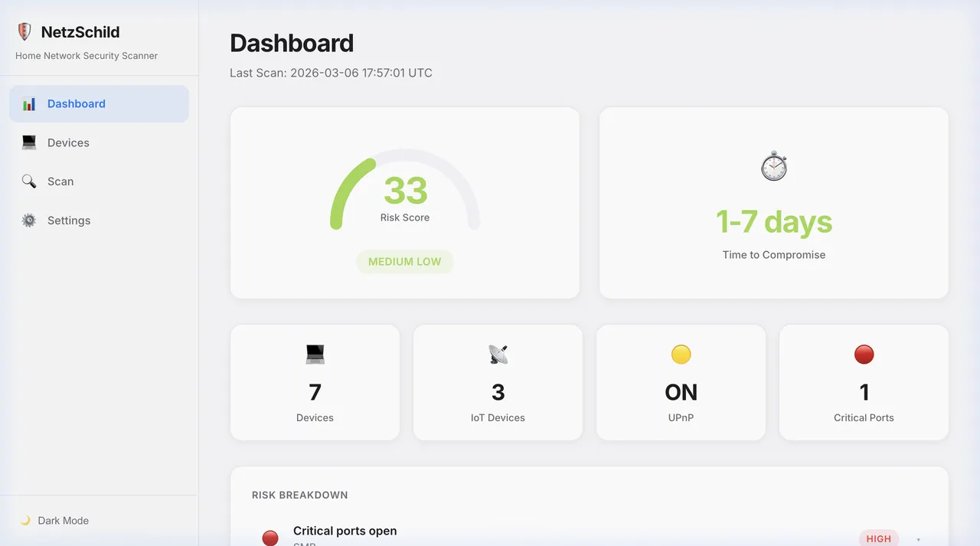Click the Dashboard page heading
This screenshot has width=980, height=546.
[x=292, y=43]
